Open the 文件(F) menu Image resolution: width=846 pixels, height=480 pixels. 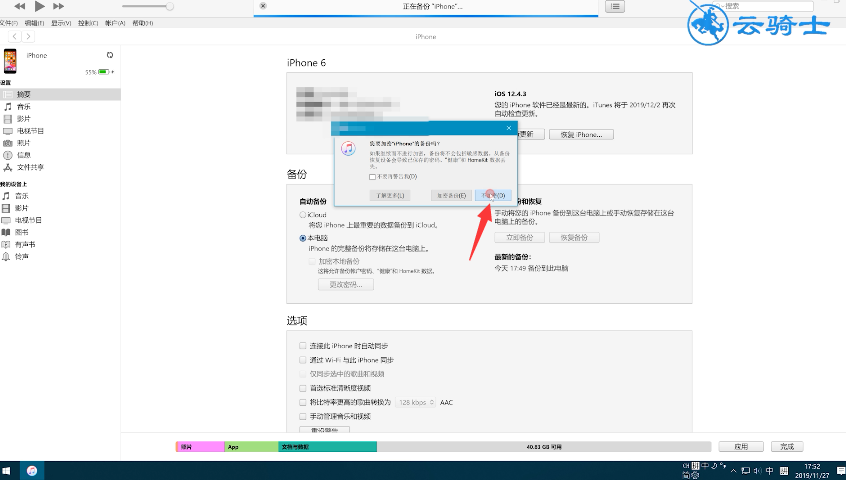(9, 23)
